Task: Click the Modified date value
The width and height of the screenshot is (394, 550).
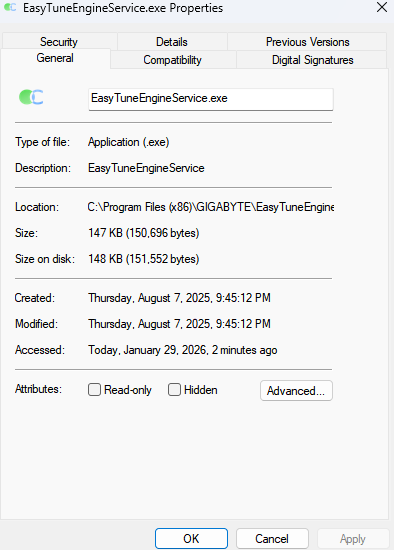Action: coord(179,324)
